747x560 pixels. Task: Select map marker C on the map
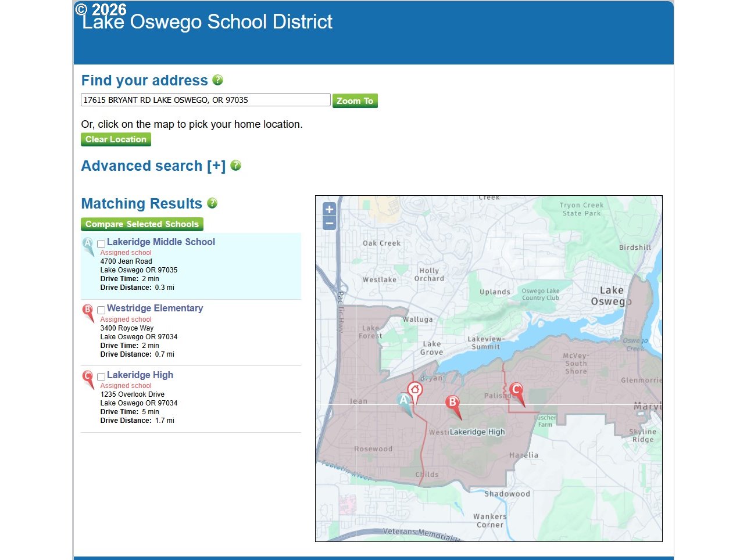(x=516, y=391)
